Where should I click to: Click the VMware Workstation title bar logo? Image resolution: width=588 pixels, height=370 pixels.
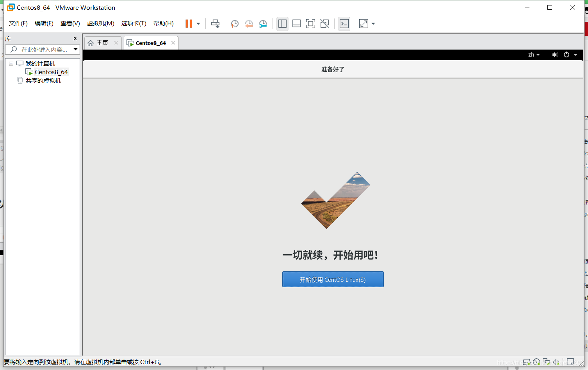tap(11, 7)
